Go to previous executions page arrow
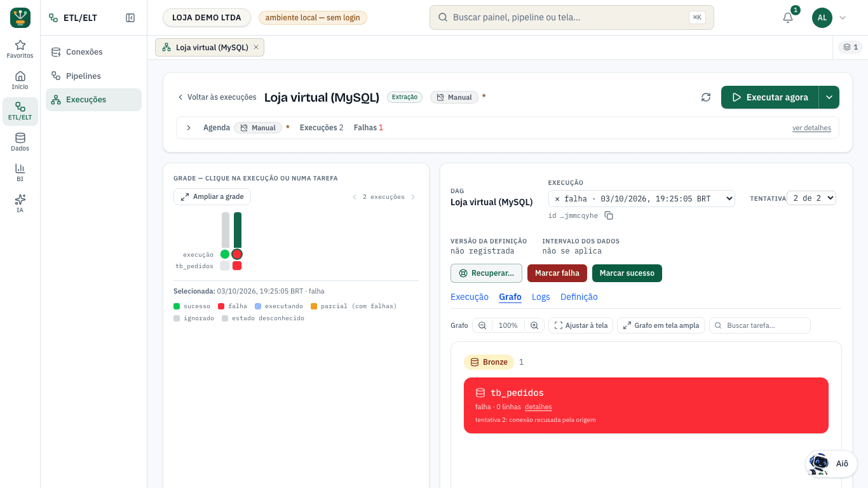868x488 pixels. (x=355, y=197)
